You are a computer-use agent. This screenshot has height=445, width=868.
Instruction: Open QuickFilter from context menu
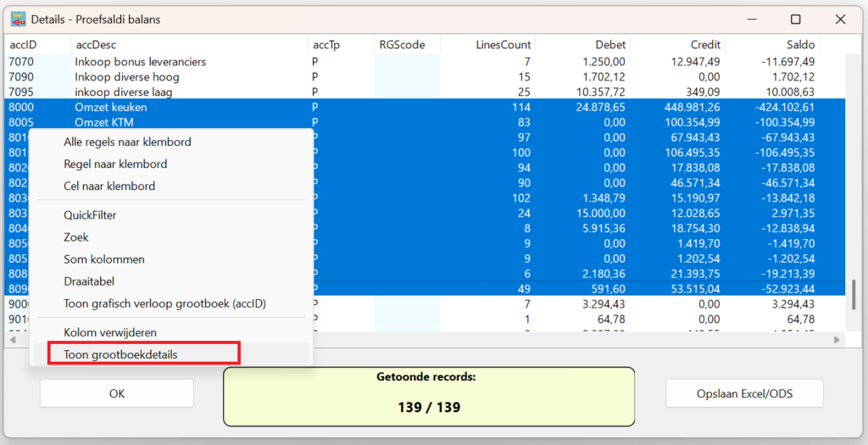coord(90,215)
